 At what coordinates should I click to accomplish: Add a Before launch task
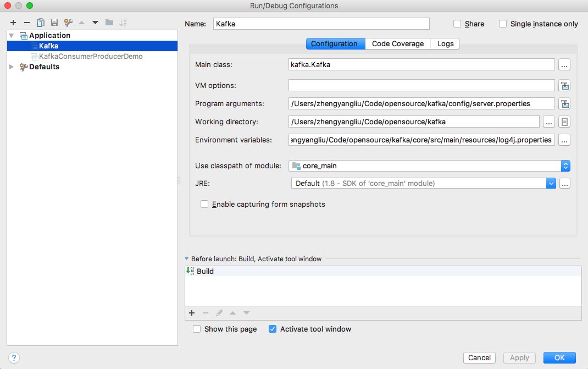(x=192, y=313)
